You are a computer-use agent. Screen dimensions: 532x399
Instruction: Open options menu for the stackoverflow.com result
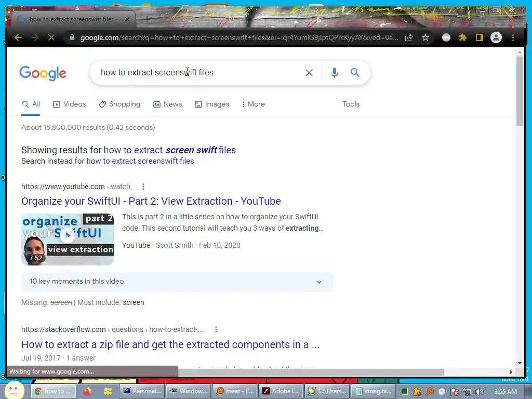pos(216,329)
